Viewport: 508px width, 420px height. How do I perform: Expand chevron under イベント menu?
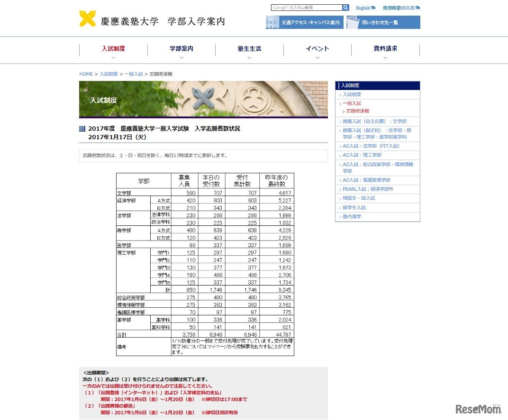tap(317, 58)
